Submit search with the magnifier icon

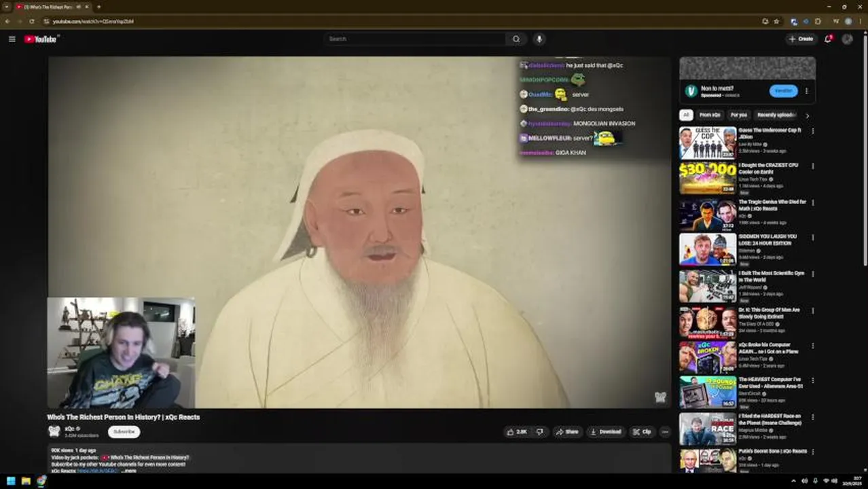[x=516, y=39]
